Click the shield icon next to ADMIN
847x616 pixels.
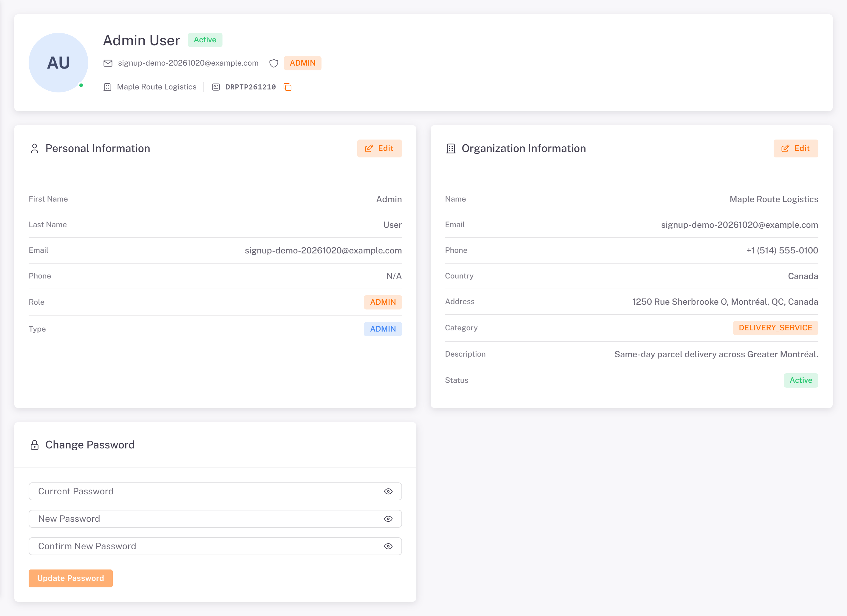[x=274, y=63]
